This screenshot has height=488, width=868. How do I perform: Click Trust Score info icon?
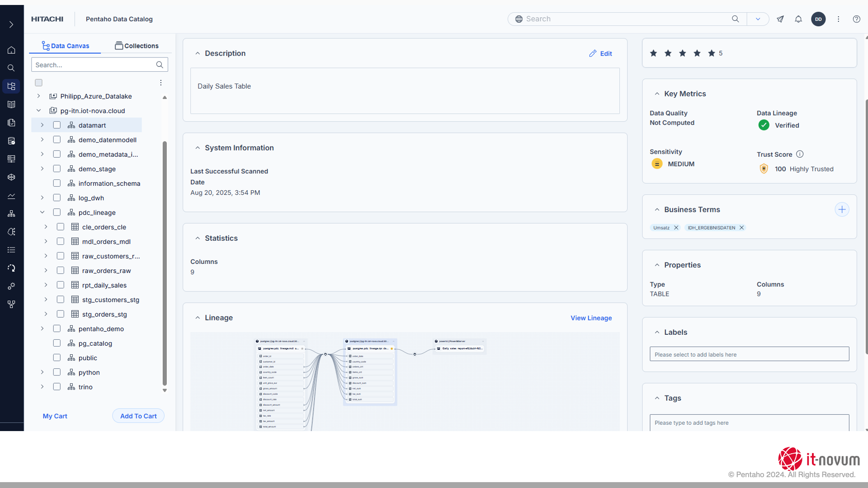coord(800,154)
